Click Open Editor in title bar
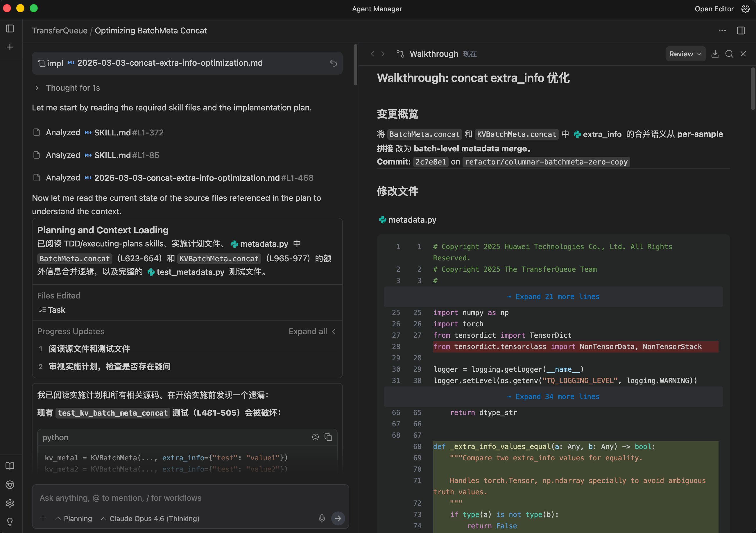 click(714, 9)
